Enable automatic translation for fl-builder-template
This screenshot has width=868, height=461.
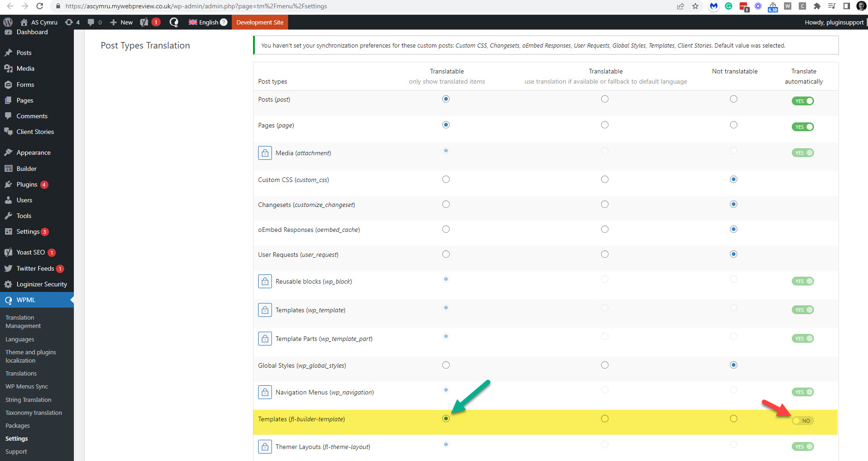click(803, 421)
